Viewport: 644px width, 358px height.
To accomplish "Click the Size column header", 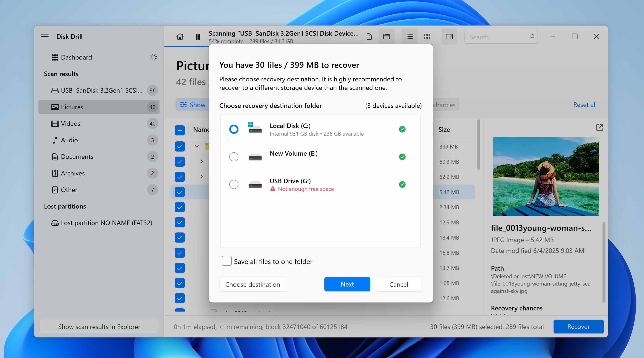I will pyautogui.click(x=444, y=129).
